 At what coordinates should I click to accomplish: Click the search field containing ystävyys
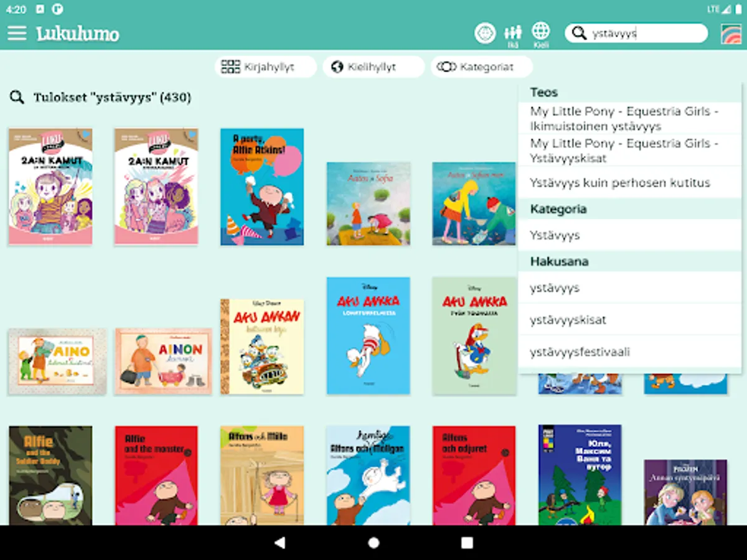coord(636,33)
